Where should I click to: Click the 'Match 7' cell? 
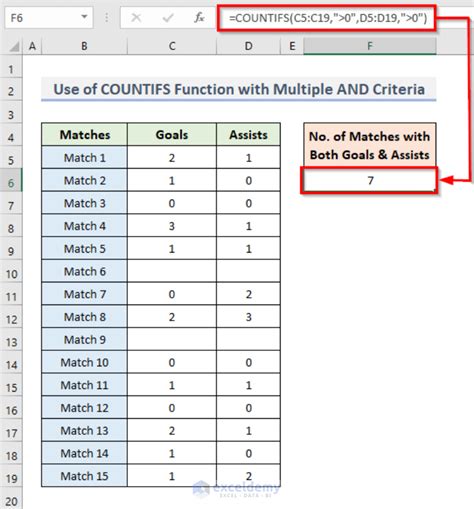(x=84, y=294)
